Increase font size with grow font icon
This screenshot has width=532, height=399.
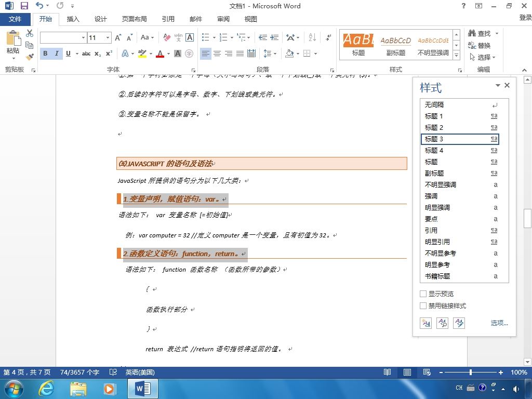(x=118, y=37)
